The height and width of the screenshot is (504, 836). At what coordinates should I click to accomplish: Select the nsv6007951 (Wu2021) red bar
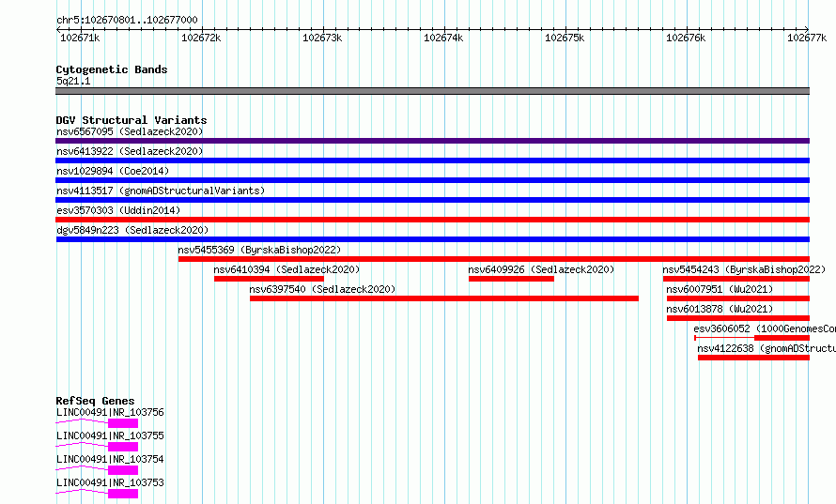pos(738,298)
